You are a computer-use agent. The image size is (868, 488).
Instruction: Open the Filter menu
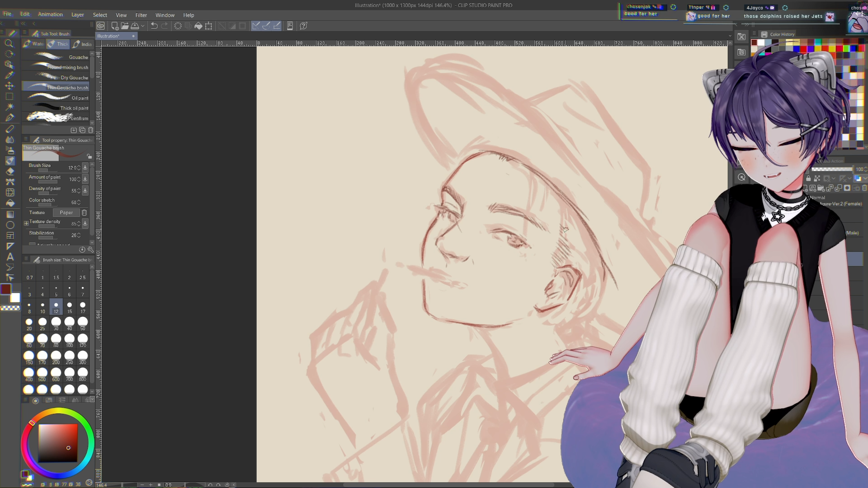coord(141,15)
